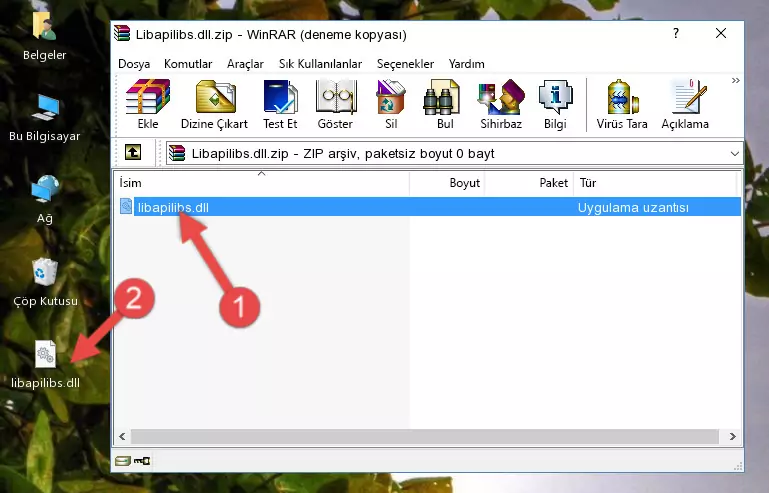Click the right arrow of horizontal scrollbar
The height and width of the screenshot is (493, 769).
coord(732,436)
